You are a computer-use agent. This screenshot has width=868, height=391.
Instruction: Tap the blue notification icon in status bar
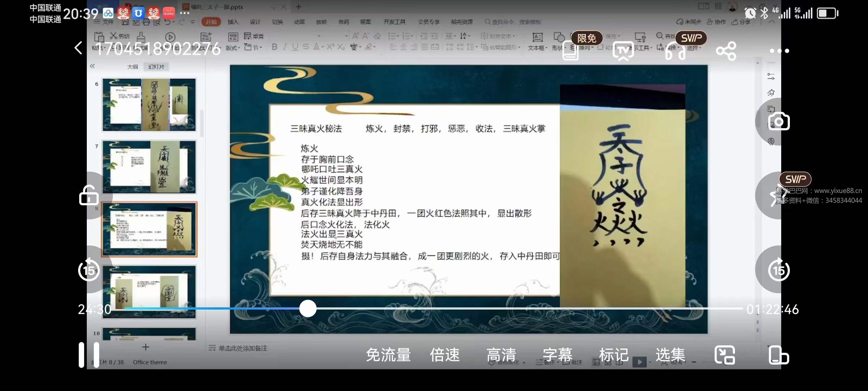click(138, 13)
